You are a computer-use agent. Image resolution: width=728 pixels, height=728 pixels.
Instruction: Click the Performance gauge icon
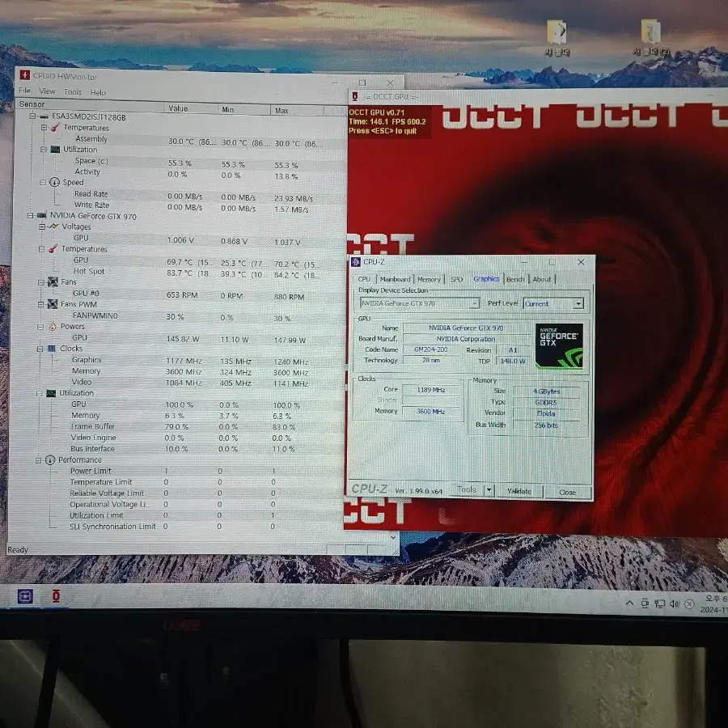pos(49,460)
